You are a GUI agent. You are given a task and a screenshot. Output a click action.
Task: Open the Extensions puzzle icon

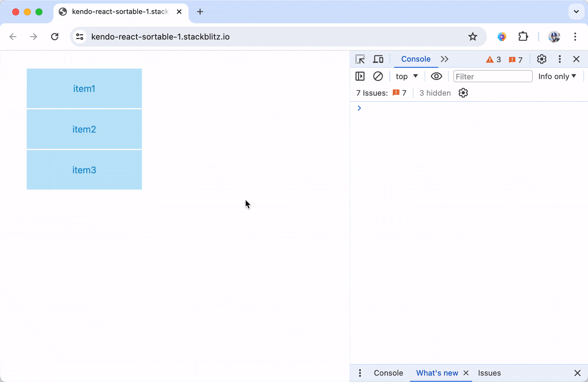pos(523,37)
